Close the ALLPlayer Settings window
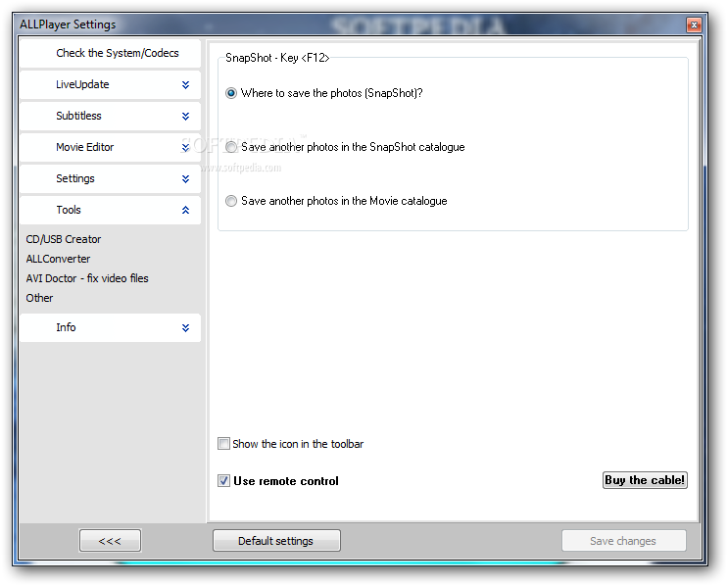Viewport: 728px width, 586px height. 694,24
